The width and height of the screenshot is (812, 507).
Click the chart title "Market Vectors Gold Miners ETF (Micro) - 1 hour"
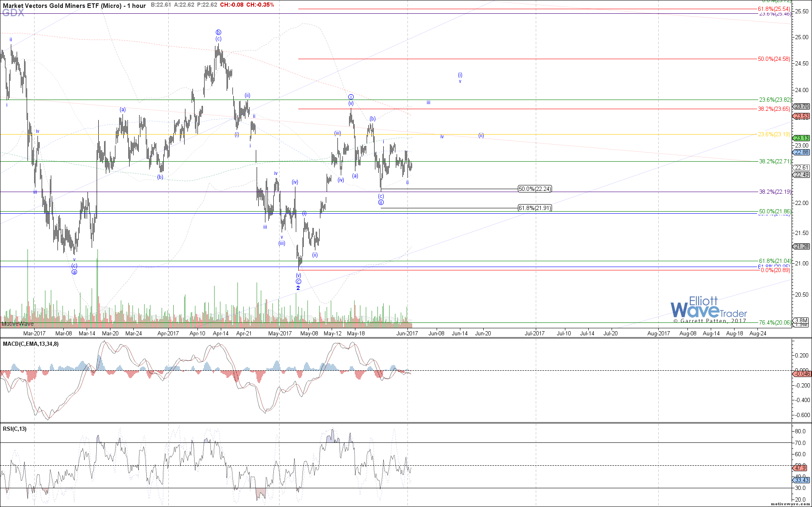click(x=74, y=5)
